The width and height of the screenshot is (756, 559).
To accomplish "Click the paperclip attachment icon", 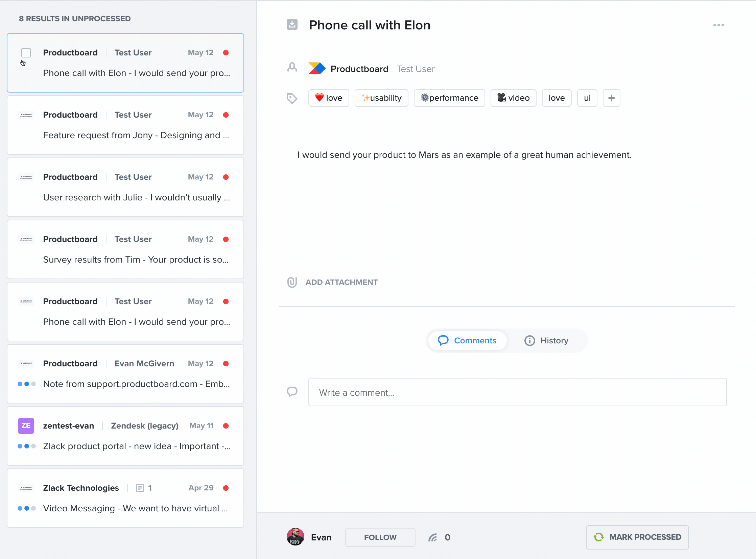I will pos(292,282).
